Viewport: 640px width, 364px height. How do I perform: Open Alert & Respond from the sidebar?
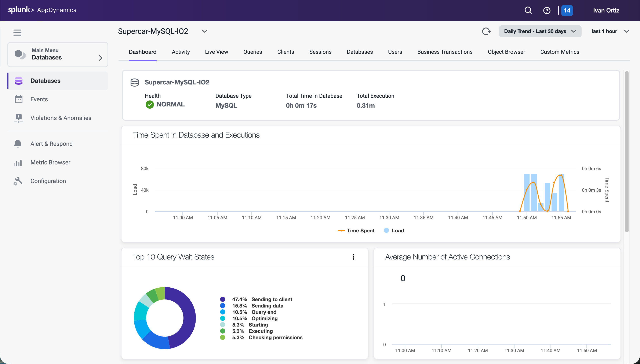coord(51,144)
